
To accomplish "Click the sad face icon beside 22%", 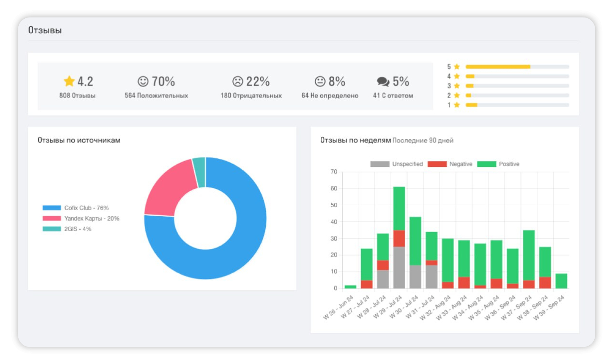I will 238,81.
